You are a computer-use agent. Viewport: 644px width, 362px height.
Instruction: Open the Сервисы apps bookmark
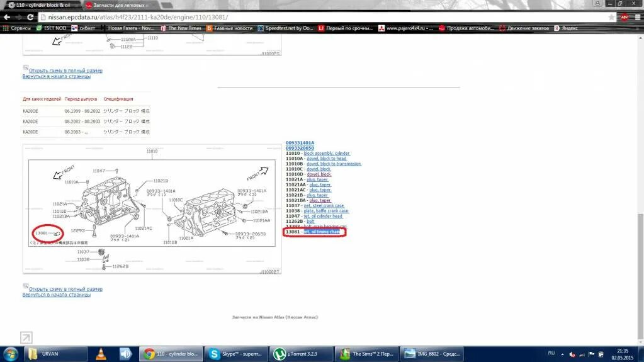[x=17, y=28]
